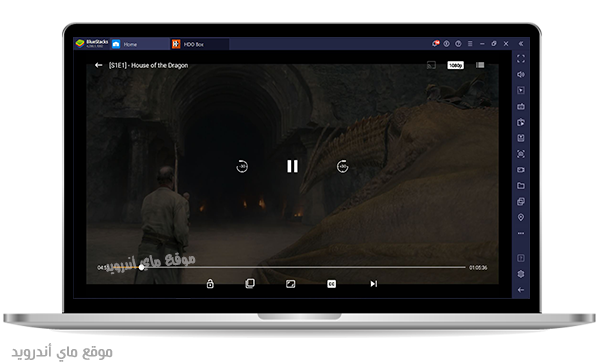Close the BlueStacks window

click(506, 44)
